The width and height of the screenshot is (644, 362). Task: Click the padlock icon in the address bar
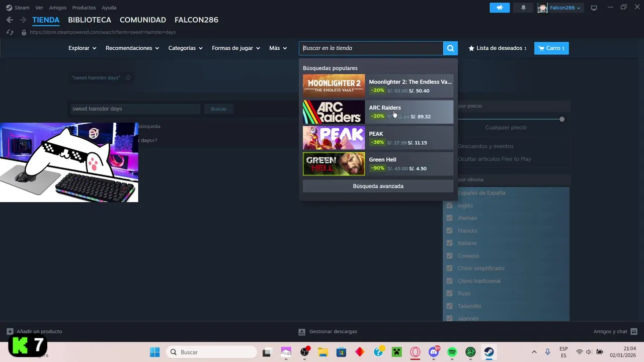pos(24,32)
